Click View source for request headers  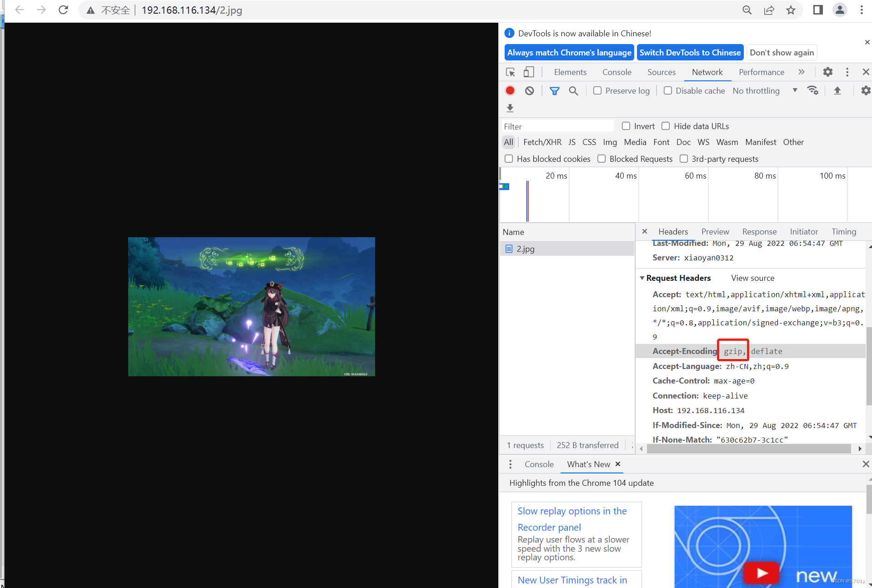[x=752, y=278]
